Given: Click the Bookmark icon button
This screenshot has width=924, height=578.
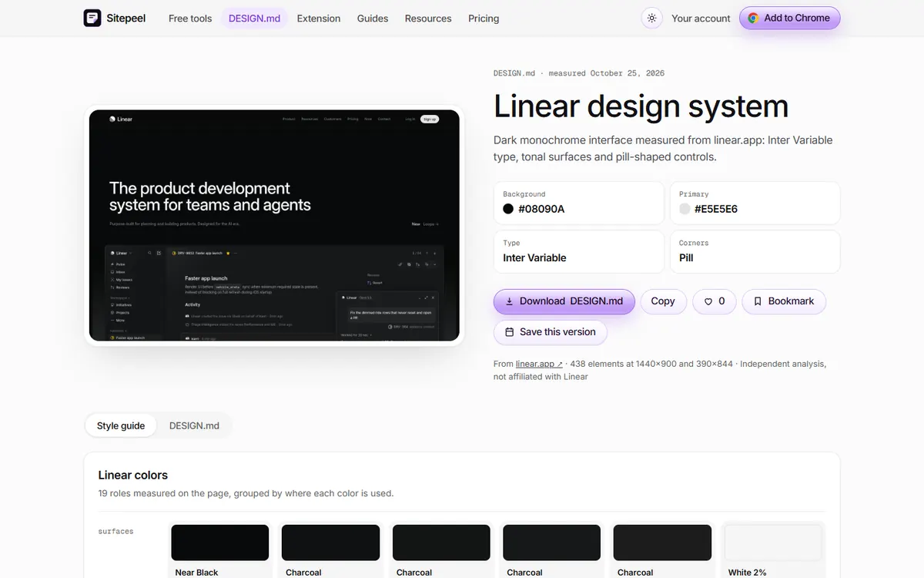Looking at the screenshot, I should (x=784, y=301).
